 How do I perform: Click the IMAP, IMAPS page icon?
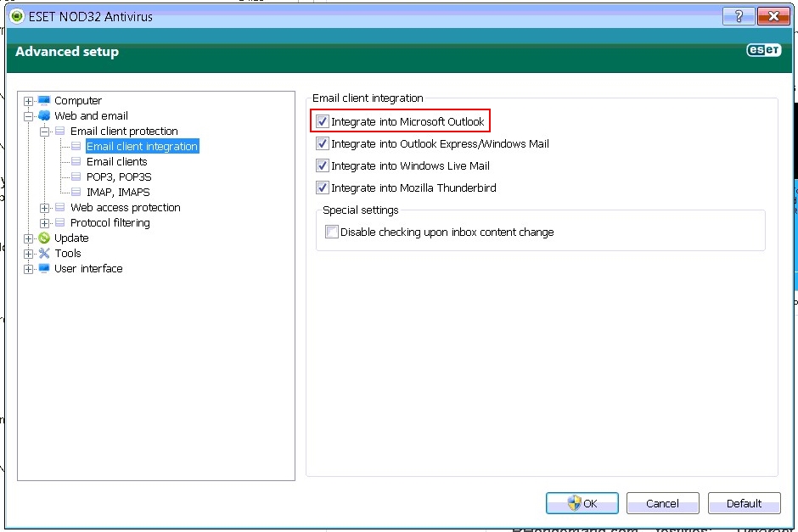point(76,192)
